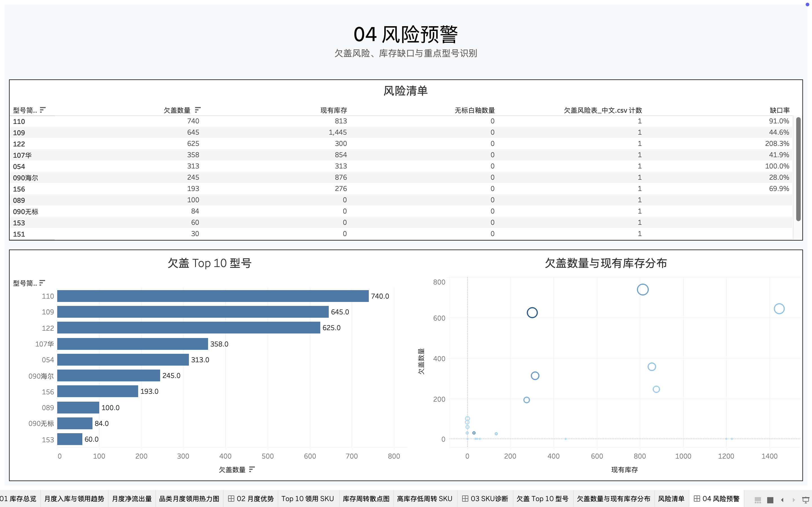Select row 090海尔 in the risk table

pyautogui.click(x=25, y=178)
